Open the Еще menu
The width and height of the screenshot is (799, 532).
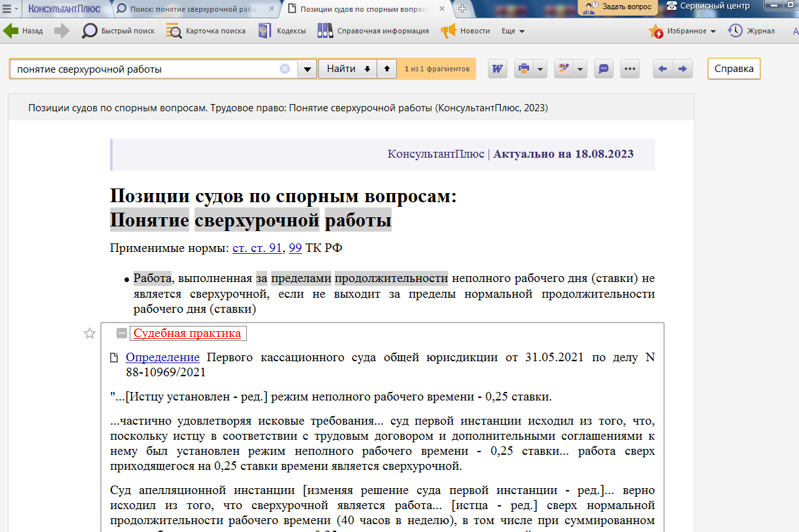point(513,31)
